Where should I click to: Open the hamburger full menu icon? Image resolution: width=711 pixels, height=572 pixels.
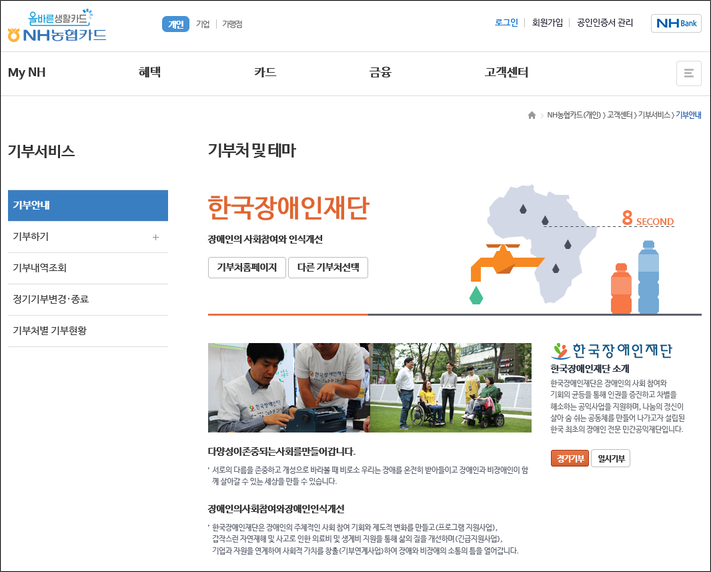coord(689,73)
